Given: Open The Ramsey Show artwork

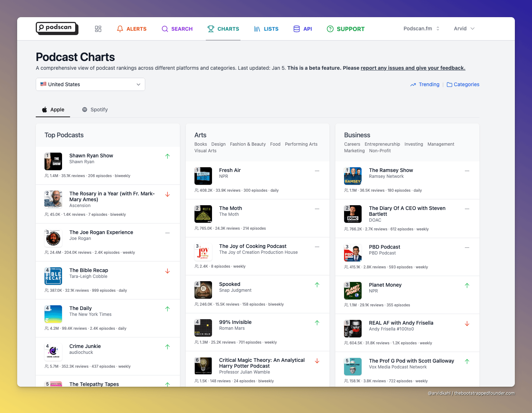Looking at the screenshot, I should pyautogui.click(x=353, y=176).
